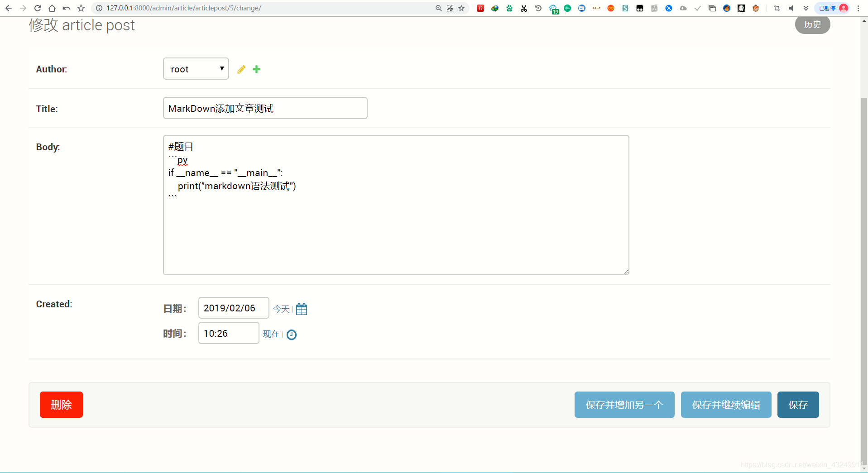Screen dimensions: 868x473
Task: Click the 已暂停 profile button
Action: pyautogui.click(x=832, y=8)
